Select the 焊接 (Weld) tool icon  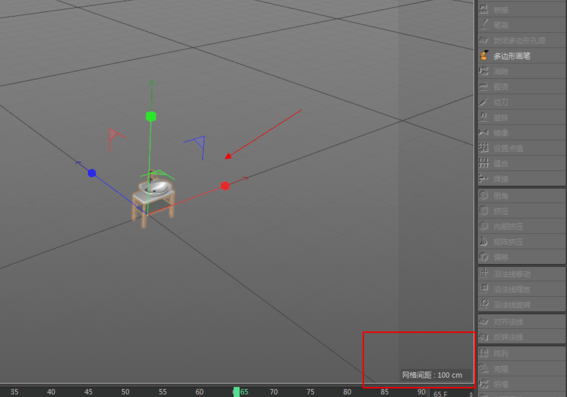click(483, 179)
